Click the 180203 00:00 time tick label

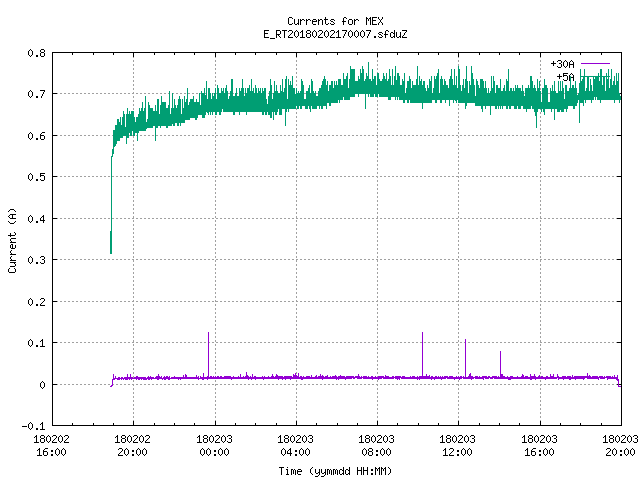coord(214,446)
